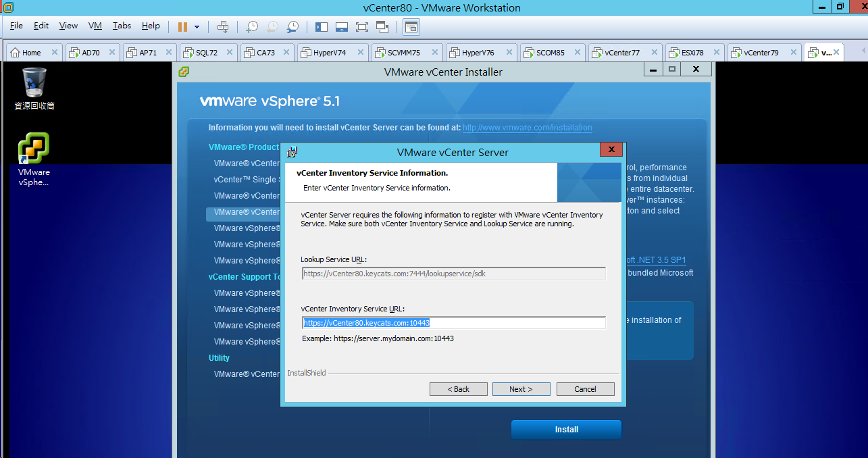This screenshot has height=458, width=868.
Task: Open the .NET 3.5 SP1 link
Action: tap(656, 260)
